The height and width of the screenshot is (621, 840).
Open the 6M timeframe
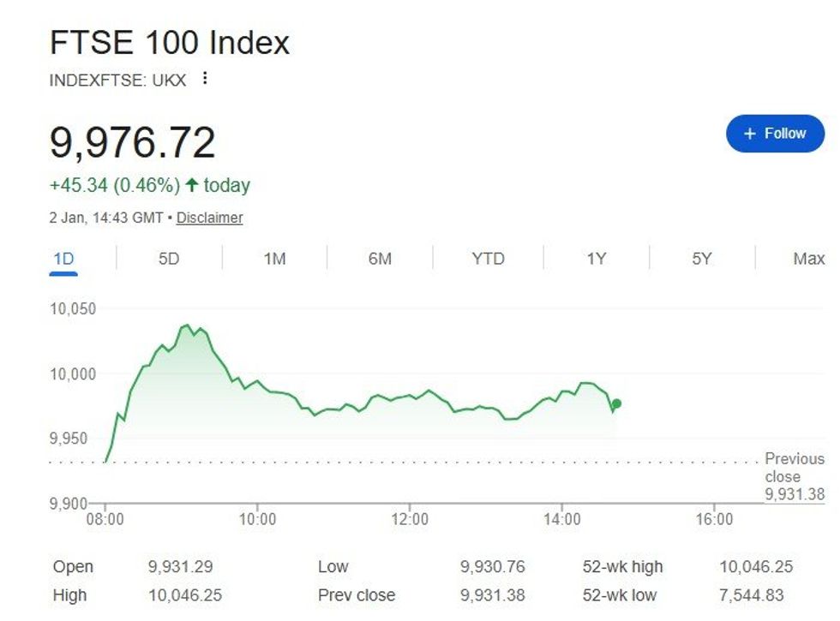(380, 258)
